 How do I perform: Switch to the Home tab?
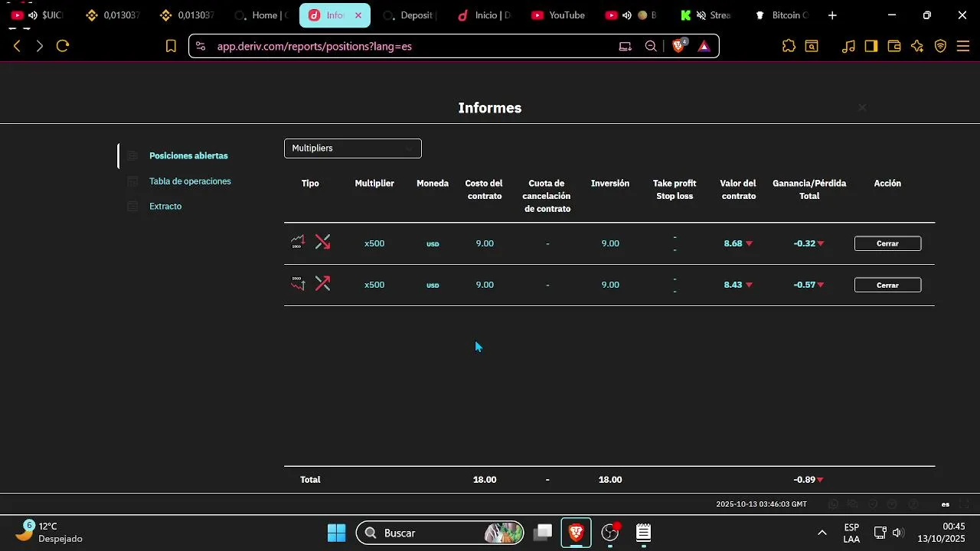pyautogui.click(x=262, y=15)
